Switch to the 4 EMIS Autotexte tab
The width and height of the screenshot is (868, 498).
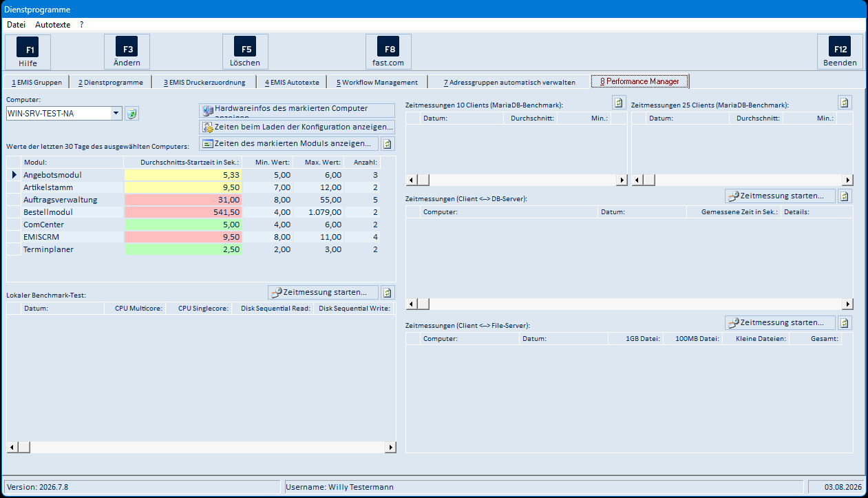tap(292, 82)
